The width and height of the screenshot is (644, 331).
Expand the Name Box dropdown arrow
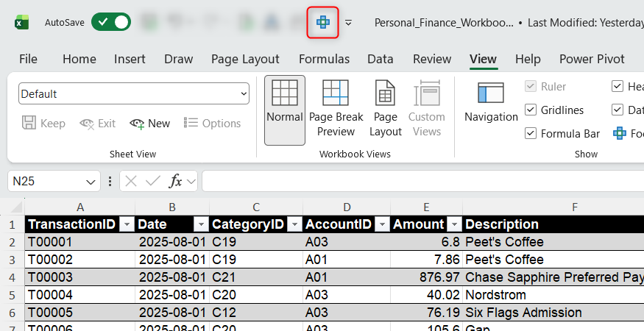tap(91, 182)
